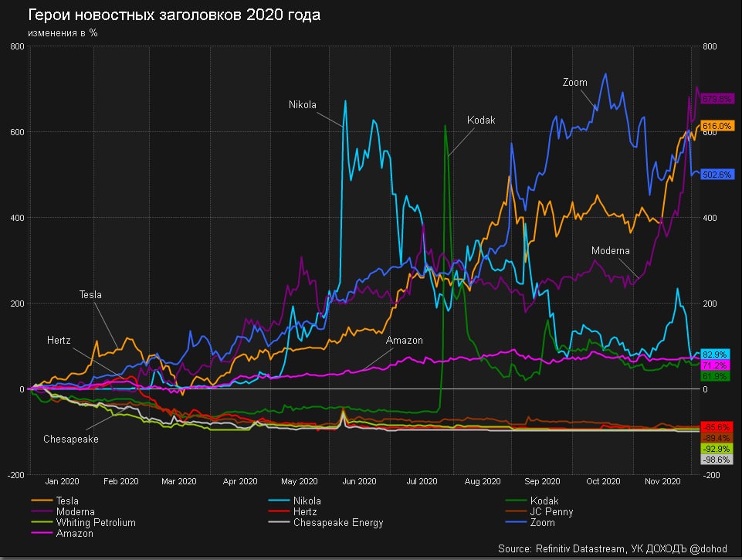Image resolution: width=742 pixels, height=560 pixels.
Task: Click the grey -98.6% value tag
Action: [717, 460]
